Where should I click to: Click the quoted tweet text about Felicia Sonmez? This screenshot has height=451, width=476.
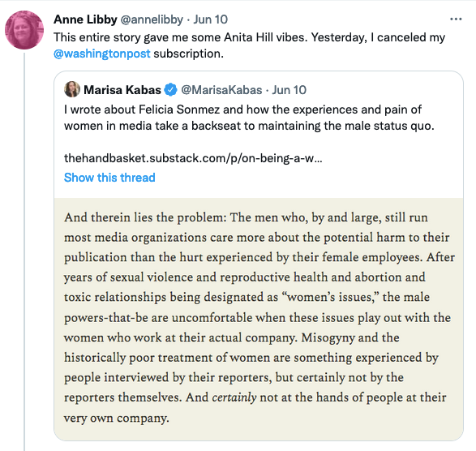pos(249,118)
